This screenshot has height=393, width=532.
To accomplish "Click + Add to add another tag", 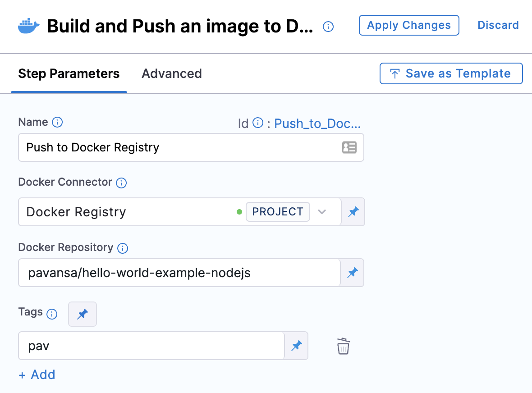I will tap(37, 375).
